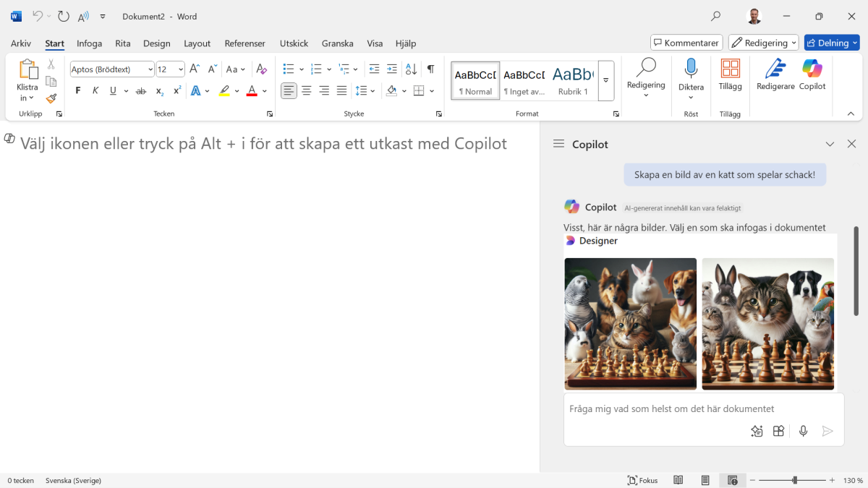
Task: Click the Delning share button
Action: tap(831, 43)
